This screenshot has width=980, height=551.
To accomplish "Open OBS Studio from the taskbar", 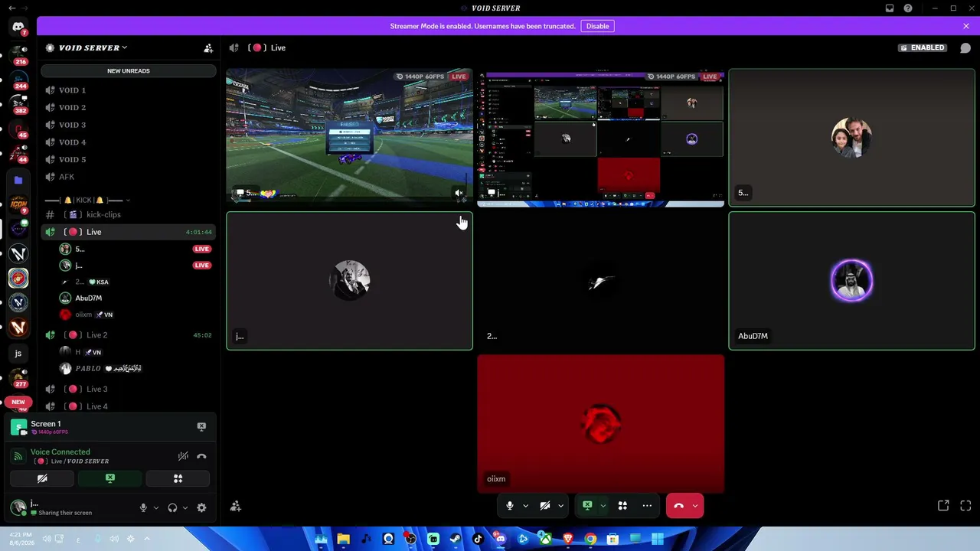I will point(410,539).
